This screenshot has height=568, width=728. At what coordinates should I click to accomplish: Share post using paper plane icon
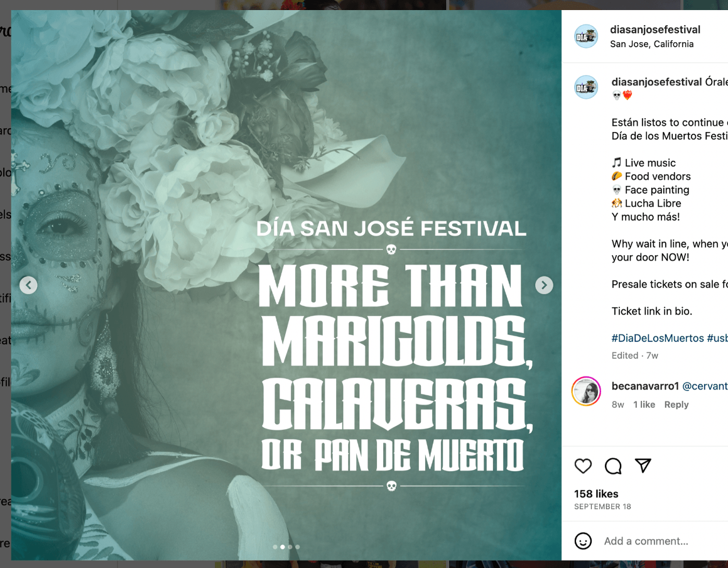(x=643, y=466)
